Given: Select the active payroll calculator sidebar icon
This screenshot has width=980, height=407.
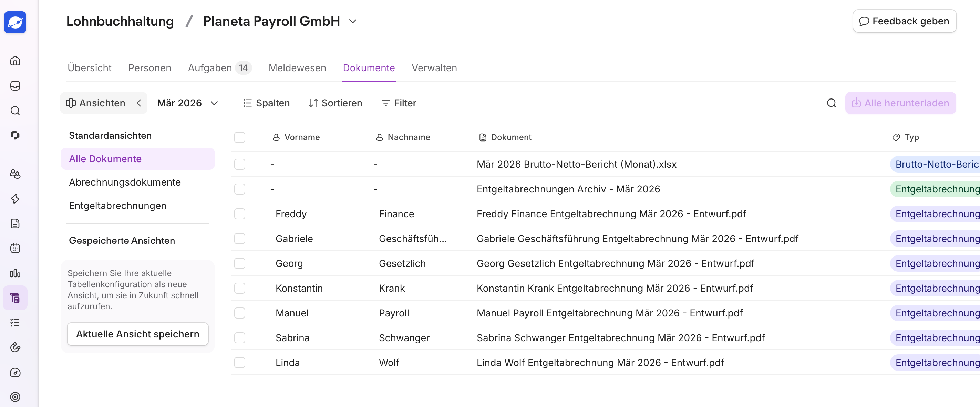Looking at the screenshot, I should [x=15, y=298].
